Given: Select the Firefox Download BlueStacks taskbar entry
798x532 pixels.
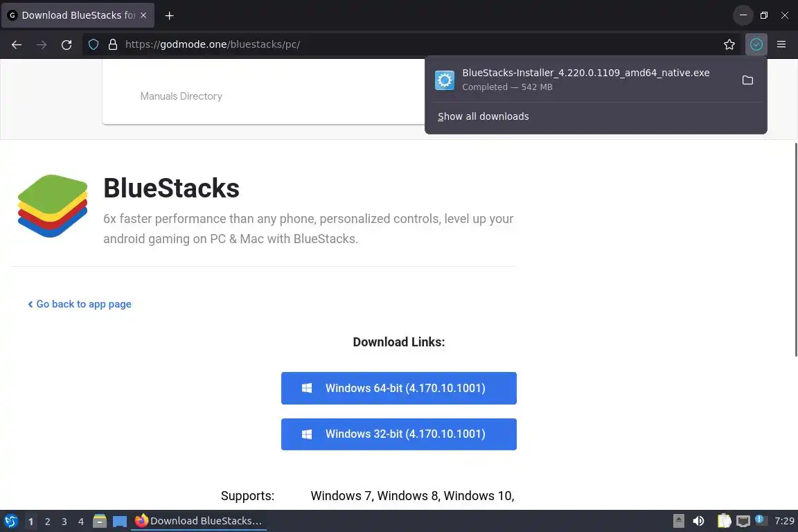Looking at the screenshot, I should [x=199, y=521].
